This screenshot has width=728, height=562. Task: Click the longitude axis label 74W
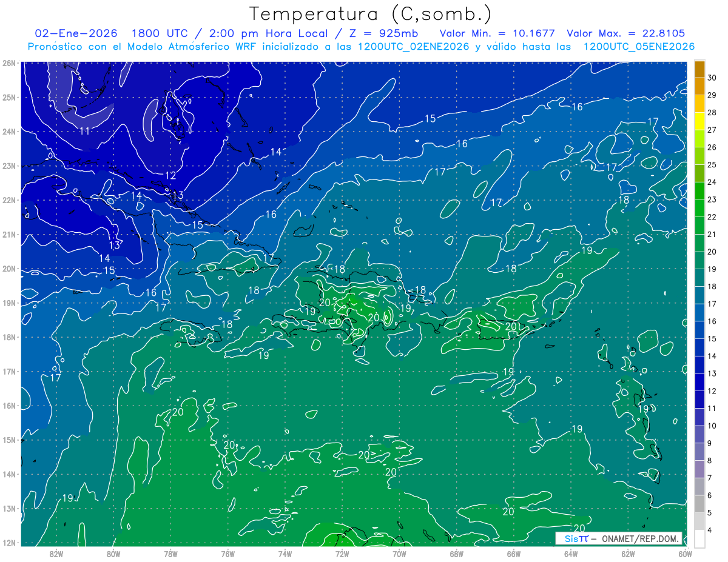(285, 553)
